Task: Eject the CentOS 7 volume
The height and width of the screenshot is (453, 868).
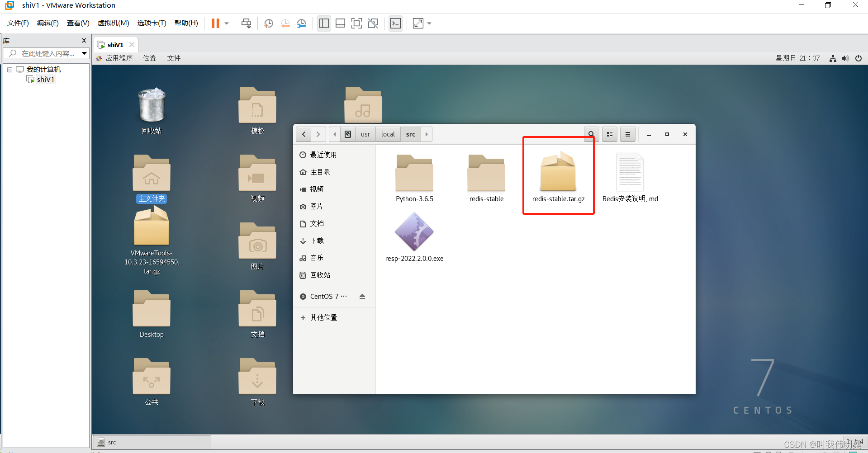Action: (x=362, y=297)
